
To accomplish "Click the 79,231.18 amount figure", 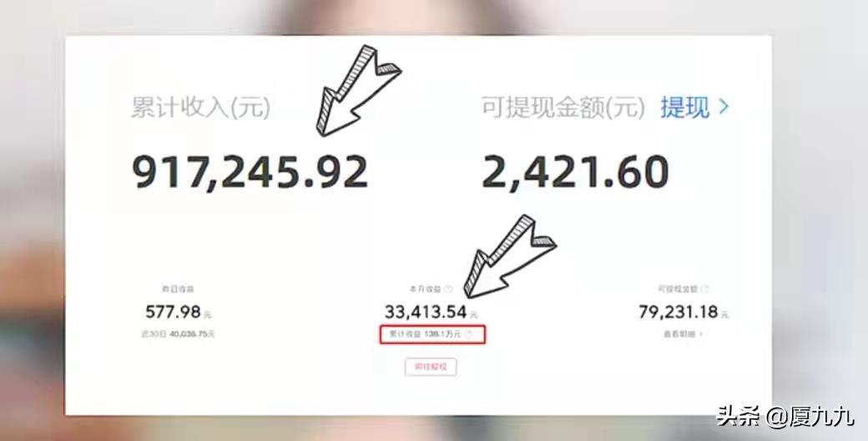I will pyautogui.click(x=678, y=312).
